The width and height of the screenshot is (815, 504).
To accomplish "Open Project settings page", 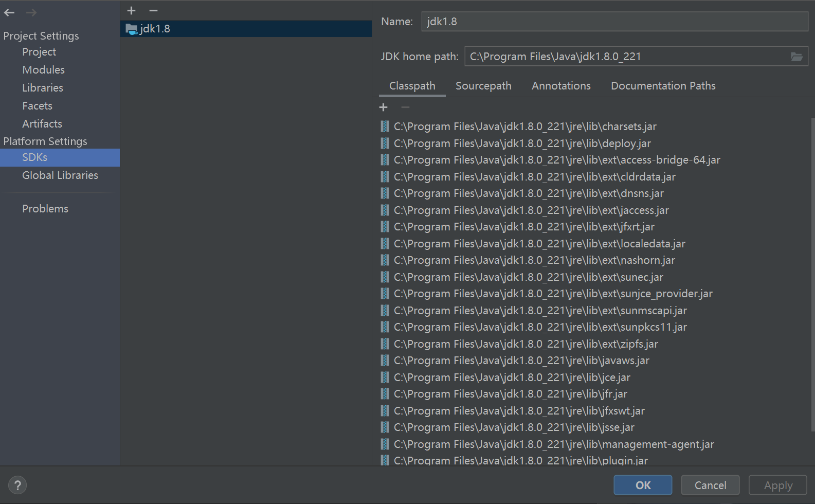I will tap(60, 52).
